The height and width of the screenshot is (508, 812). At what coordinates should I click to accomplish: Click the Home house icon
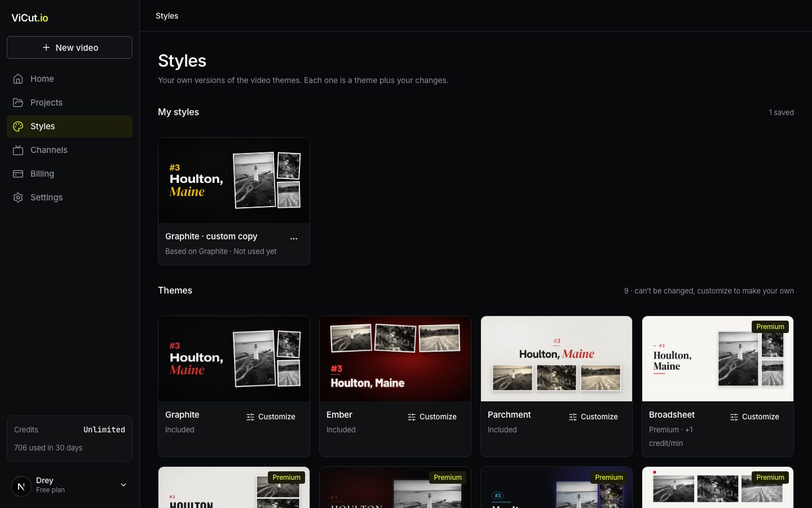(18, 79)
